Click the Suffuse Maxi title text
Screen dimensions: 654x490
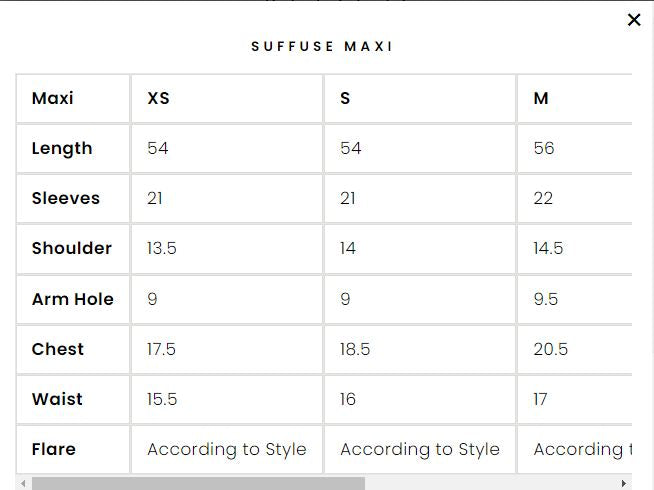tap(322, 47)
